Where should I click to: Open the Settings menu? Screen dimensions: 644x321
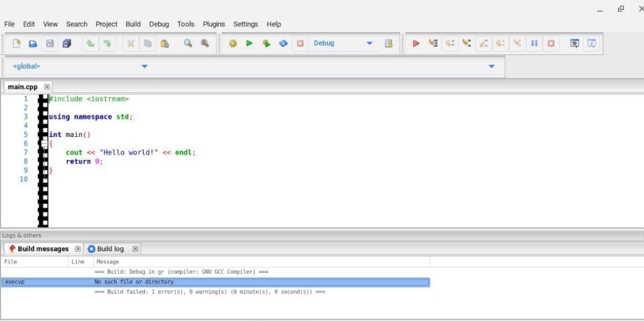[246, 24]
